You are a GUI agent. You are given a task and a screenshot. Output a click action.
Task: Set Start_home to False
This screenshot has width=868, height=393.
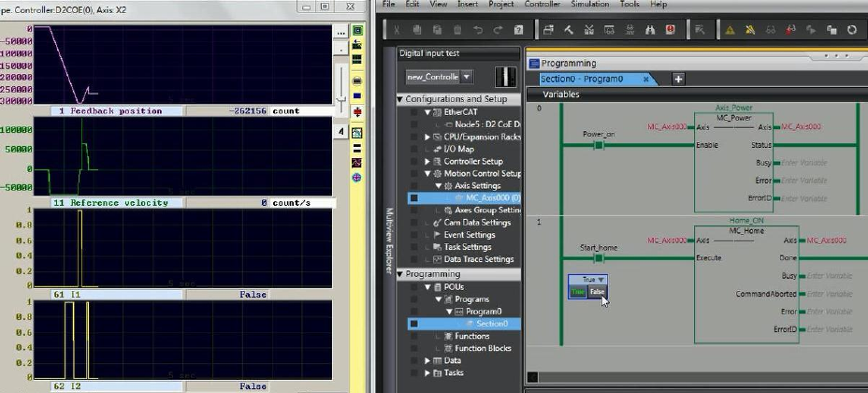coord(597,292)
